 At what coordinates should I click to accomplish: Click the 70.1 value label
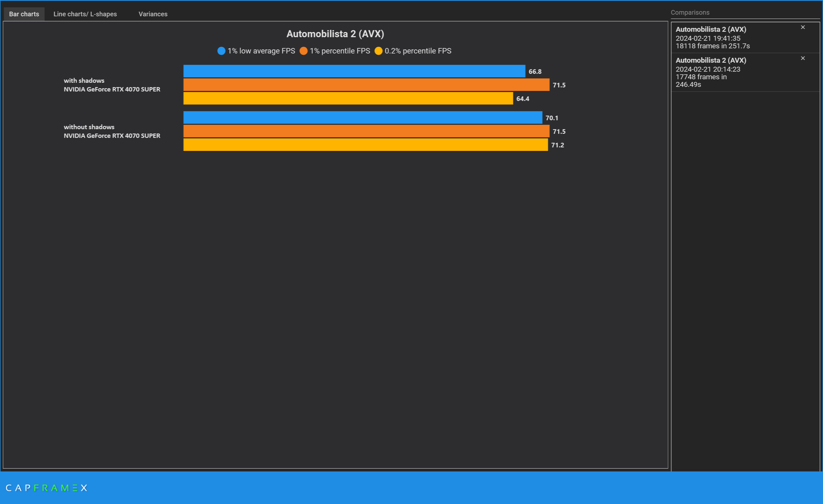551,118
